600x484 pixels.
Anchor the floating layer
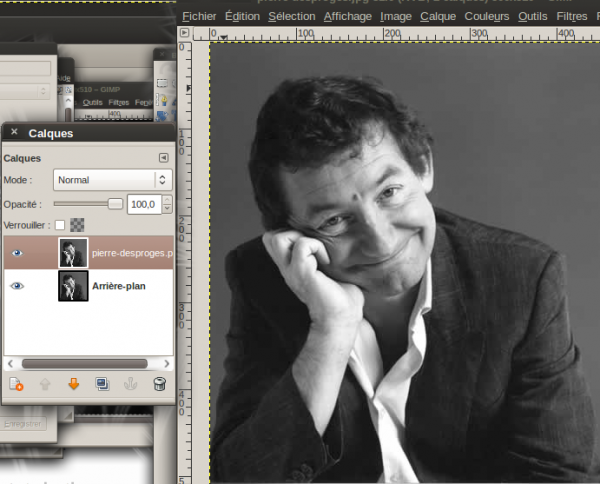pyautogui.click(x=130, y=384)
